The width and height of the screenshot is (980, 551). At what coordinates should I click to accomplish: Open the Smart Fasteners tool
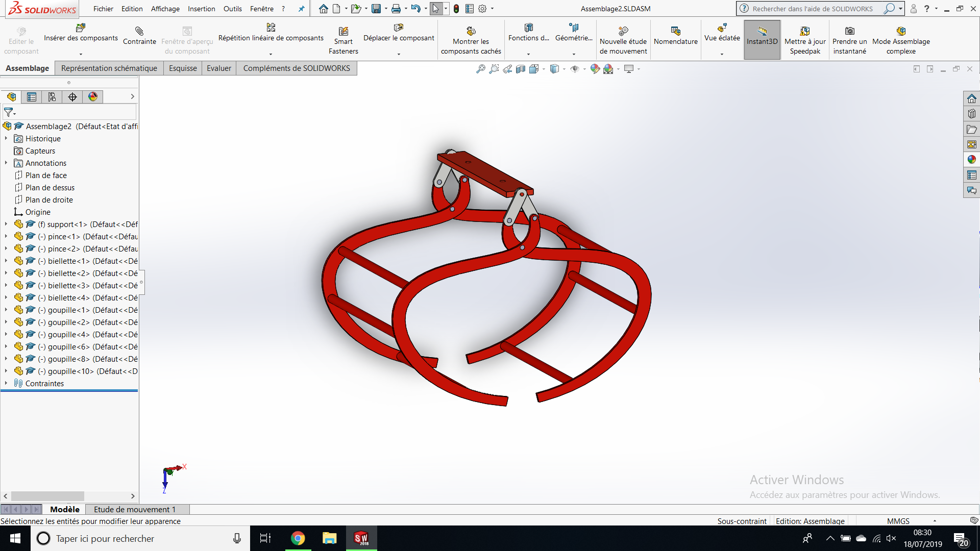coord(344,31)
